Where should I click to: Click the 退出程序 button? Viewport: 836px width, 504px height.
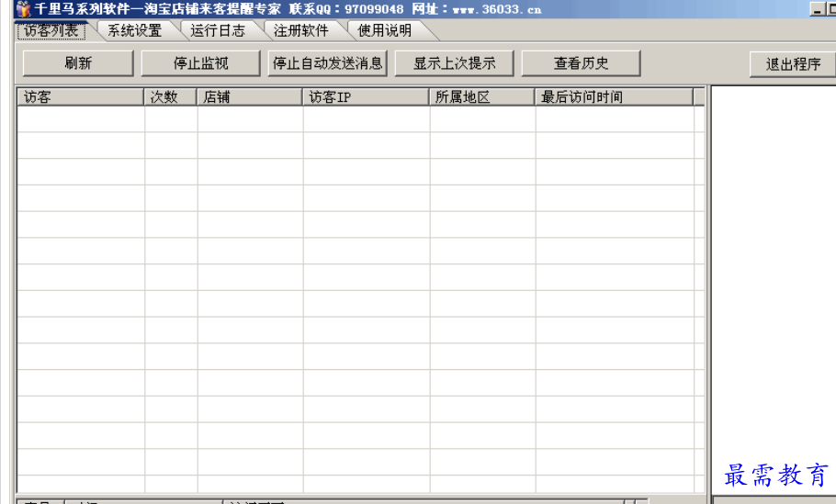pos(793,64)
